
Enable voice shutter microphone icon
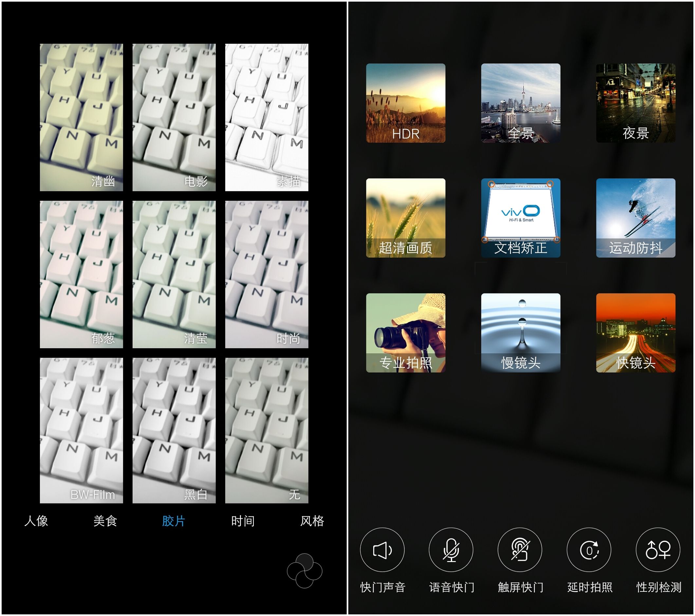point(451,550)
